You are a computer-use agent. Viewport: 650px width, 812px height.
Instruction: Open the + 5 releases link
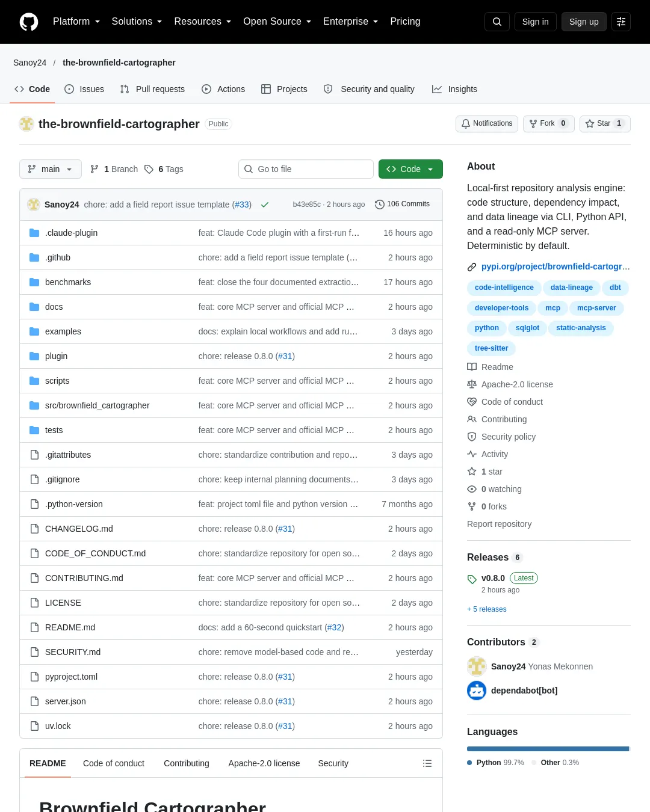[x=487, y=609]
